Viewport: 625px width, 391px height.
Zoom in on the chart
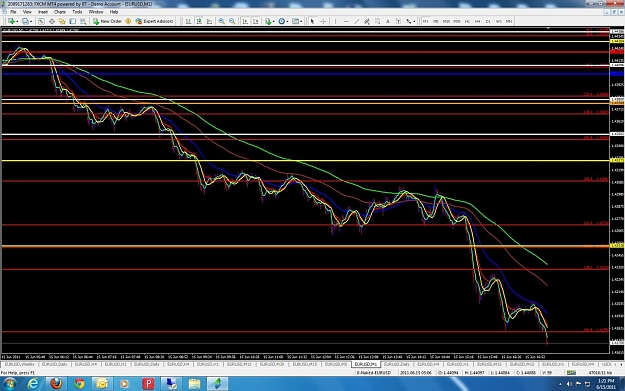click(x=222, y=21)
